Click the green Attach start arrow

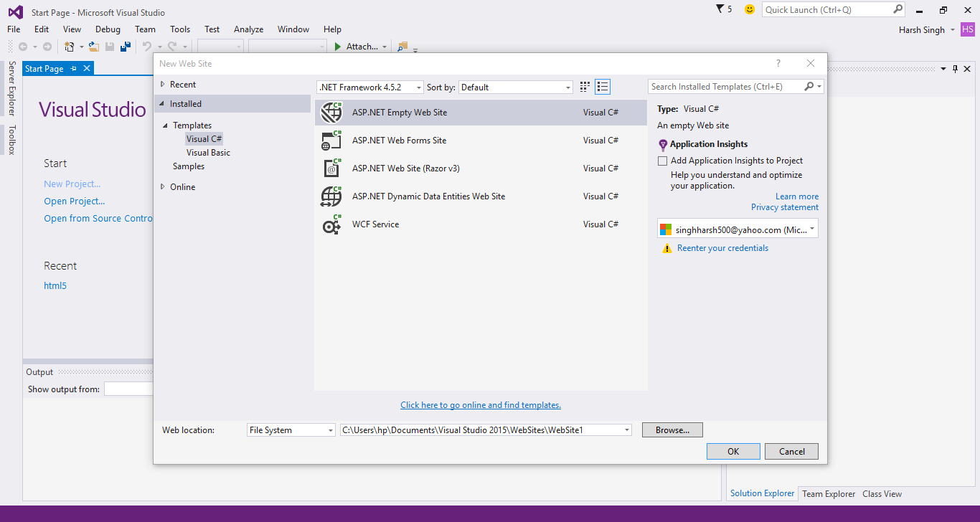point(338,47)
